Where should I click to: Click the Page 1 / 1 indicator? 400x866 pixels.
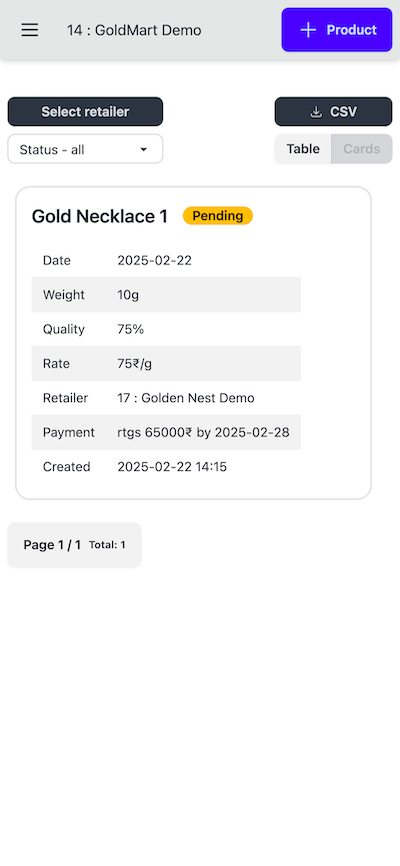(x=52, y=545)
